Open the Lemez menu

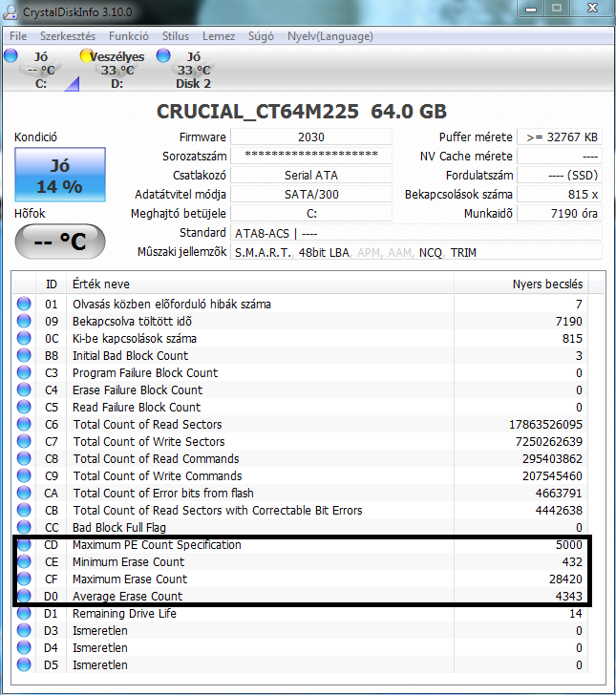point(219,36)
